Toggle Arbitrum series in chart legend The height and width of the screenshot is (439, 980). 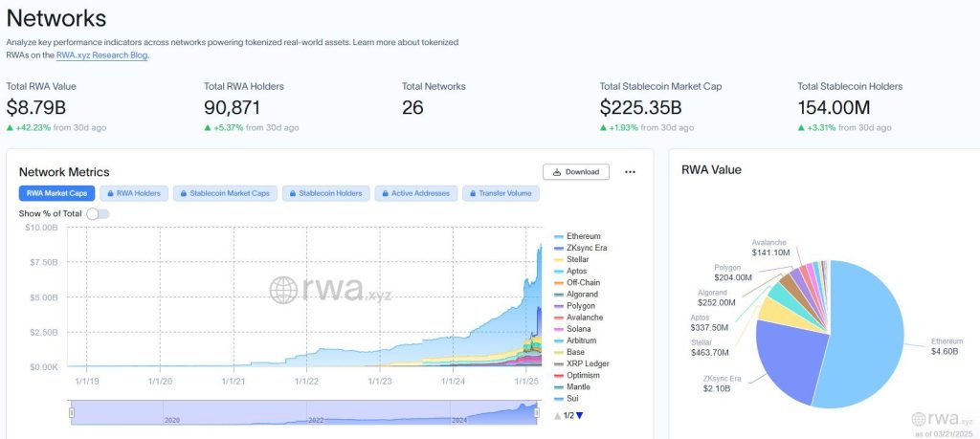(x=575, y=340)
